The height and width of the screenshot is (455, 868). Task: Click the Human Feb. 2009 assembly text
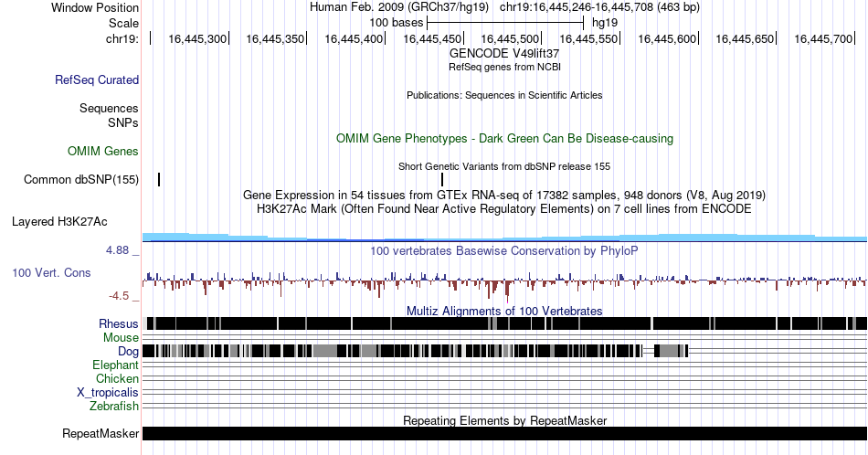tap(399, 7)
